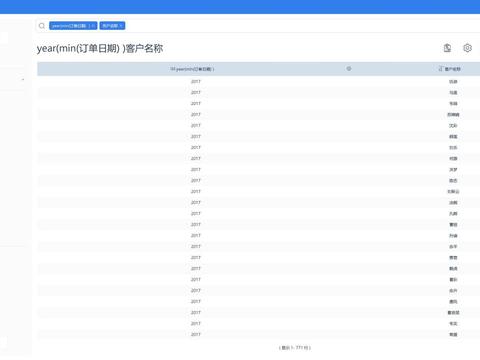
Task: Open the gear settings icon near title
Action: point(467,48)
